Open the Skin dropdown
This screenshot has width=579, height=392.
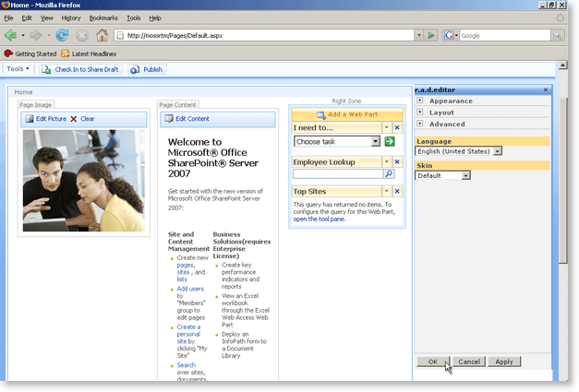coord(466,175)
